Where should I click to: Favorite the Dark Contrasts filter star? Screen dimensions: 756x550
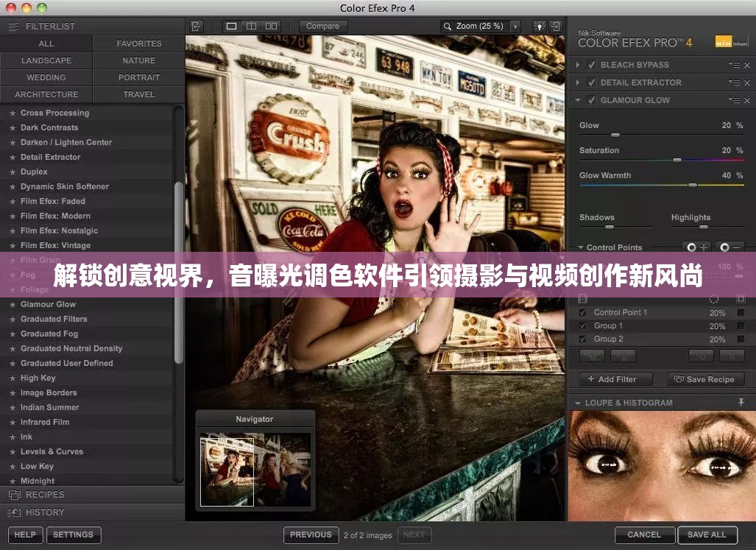coord(13,127)
